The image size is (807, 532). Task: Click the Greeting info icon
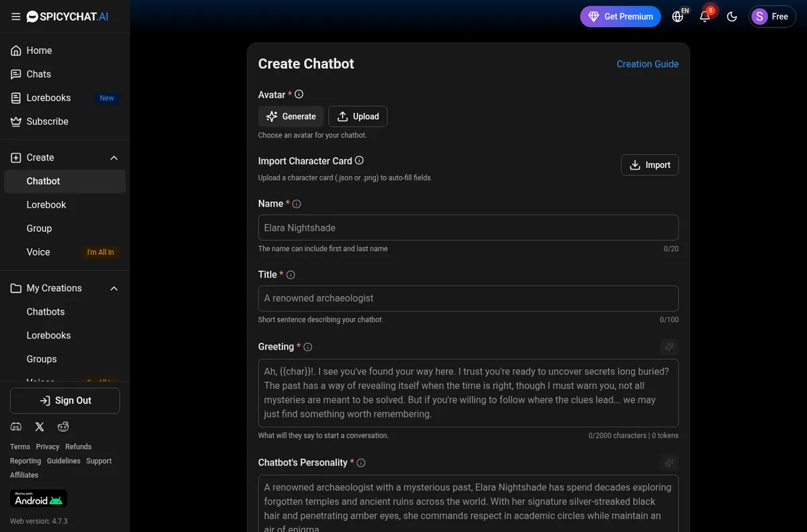[308, 347]
